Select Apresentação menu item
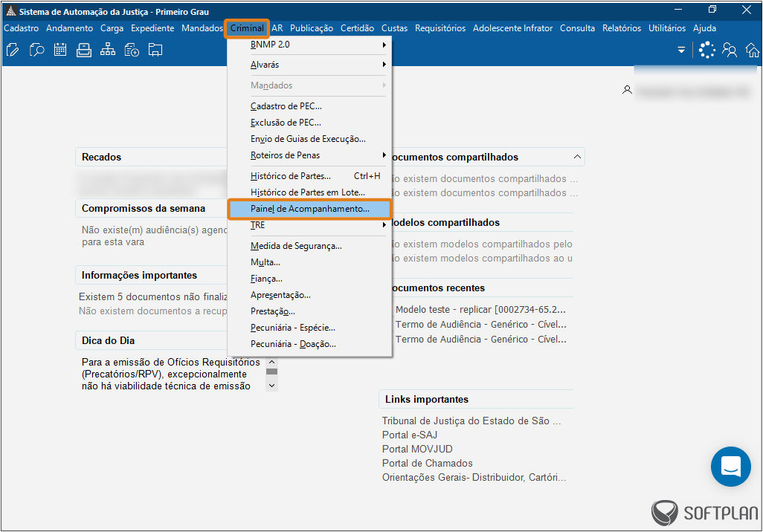Viewport: 763px width, 532px height. pyautogui.click(x=309, y=295)
